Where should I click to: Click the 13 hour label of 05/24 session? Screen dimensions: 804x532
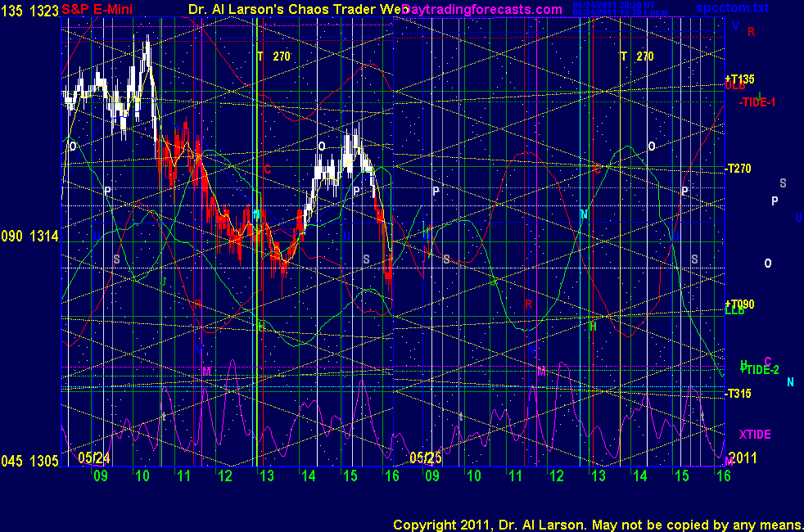click(267, 476)
